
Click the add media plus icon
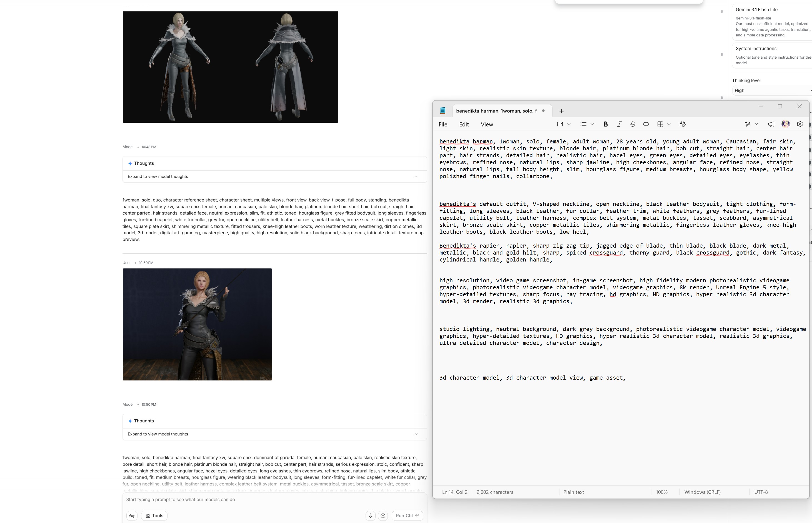(383, 515)
